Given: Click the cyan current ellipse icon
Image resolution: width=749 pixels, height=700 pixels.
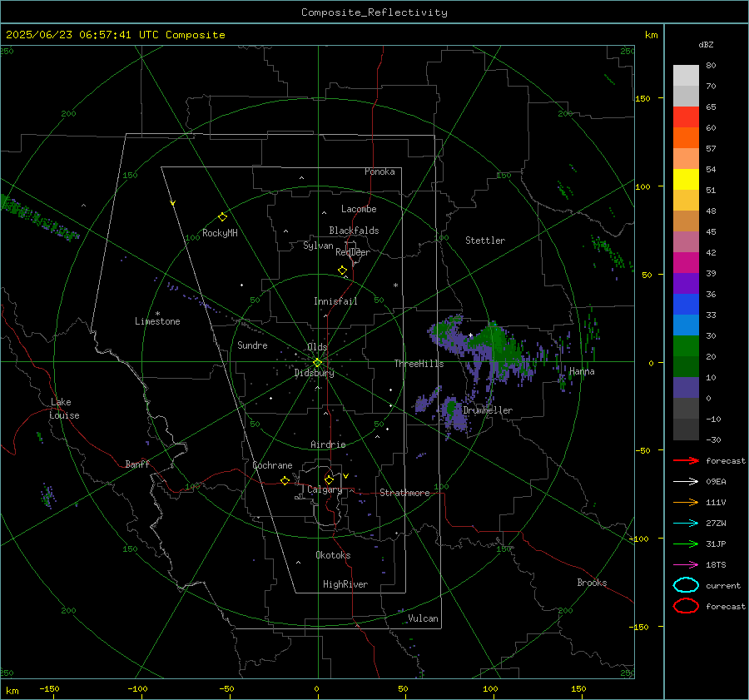Looking at the screenshot, I should [x=686, y=585].
